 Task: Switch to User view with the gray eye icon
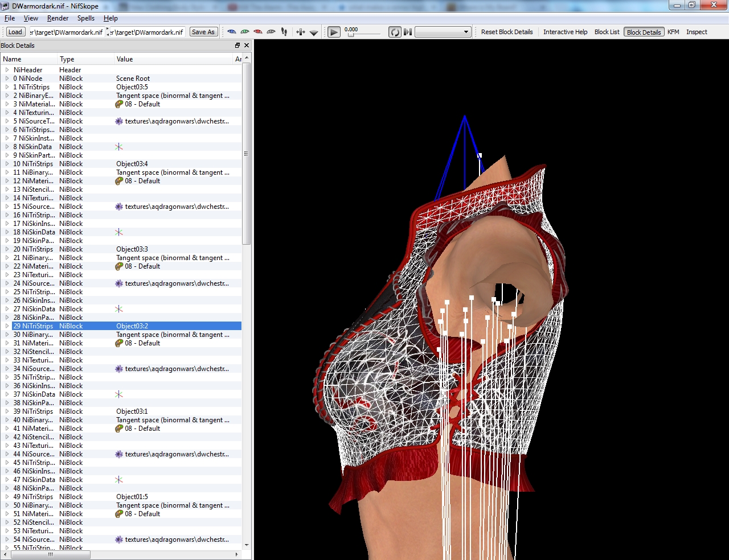point(271,32)
